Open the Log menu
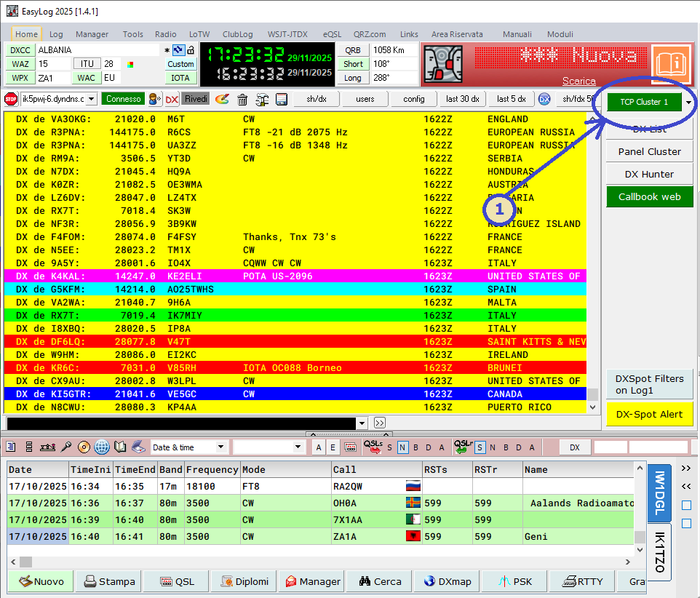The height and width of the screenshot is (598, 700). coord(56,34)
